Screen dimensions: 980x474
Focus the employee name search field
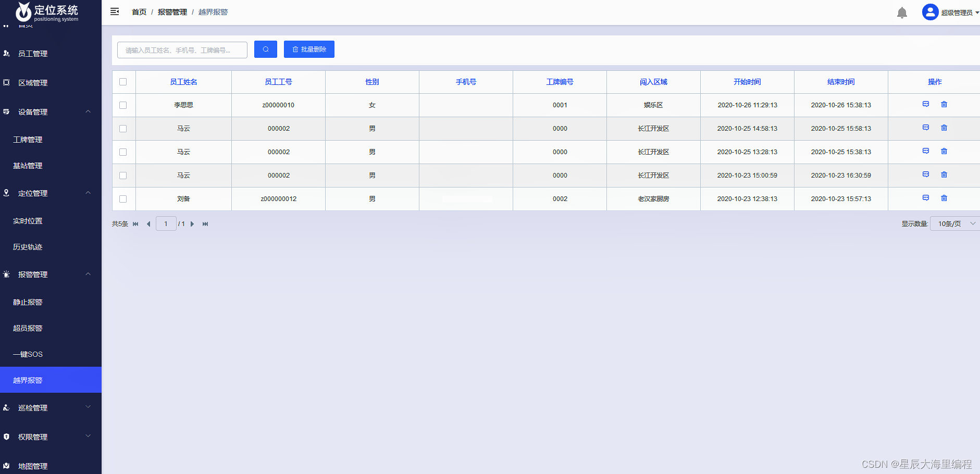(x=182, y=50)
